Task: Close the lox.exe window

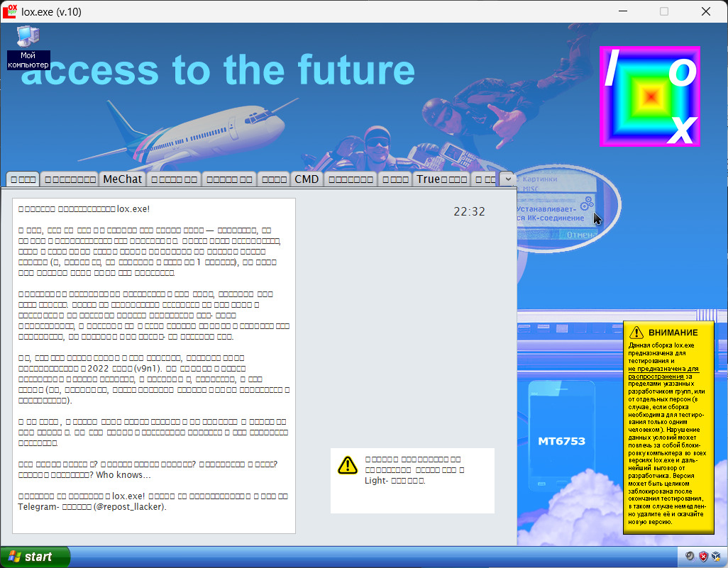Action: (706, 11)
